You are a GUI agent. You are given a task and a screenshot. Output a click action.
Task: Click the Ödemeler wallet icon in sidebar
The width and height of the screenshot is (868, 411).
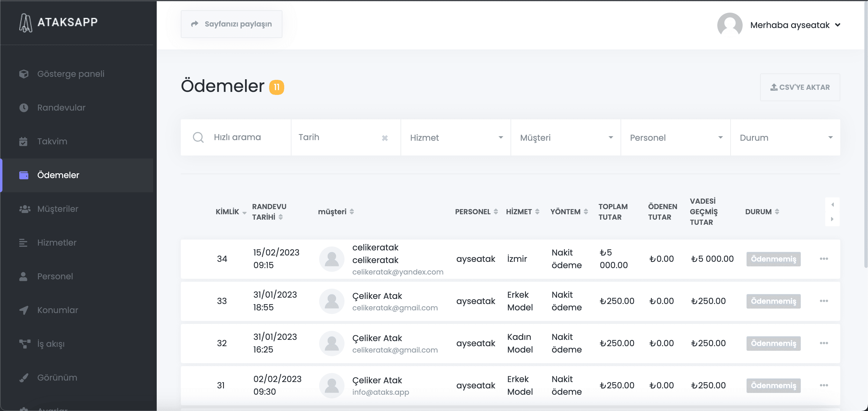24,175
